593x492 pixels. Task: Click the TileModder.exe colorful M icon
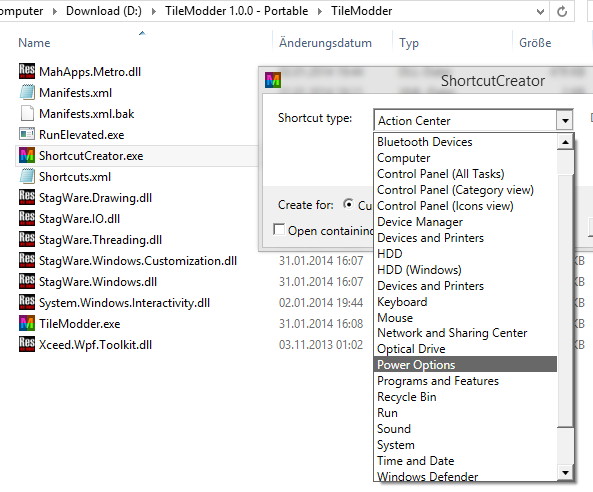coord(27,323)
